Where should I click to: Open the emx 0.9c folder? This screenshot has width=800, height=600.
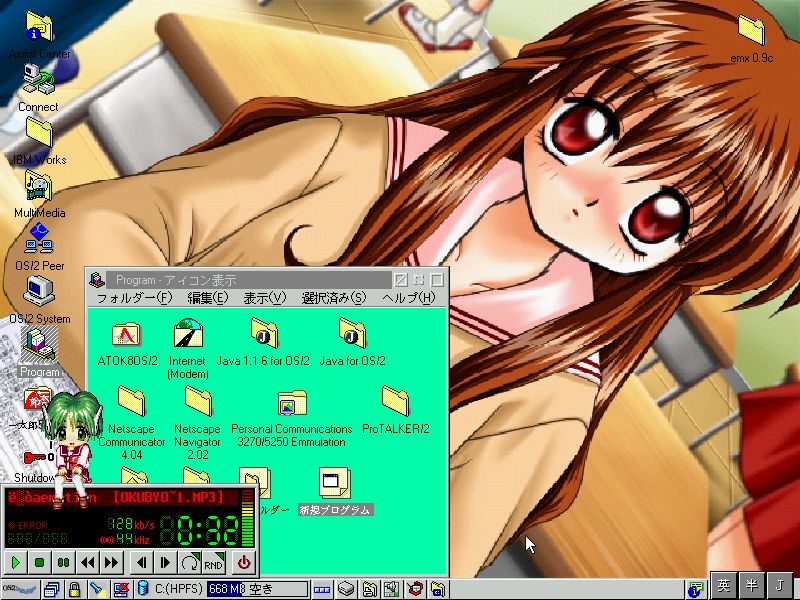(x=752, y=30)
